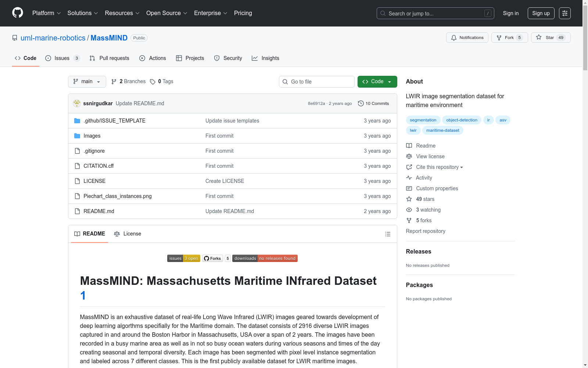The width and height of the screenshot is (588, 368).
Task: Click the star icon next to 49 stars
Action: tap(409, 199)
